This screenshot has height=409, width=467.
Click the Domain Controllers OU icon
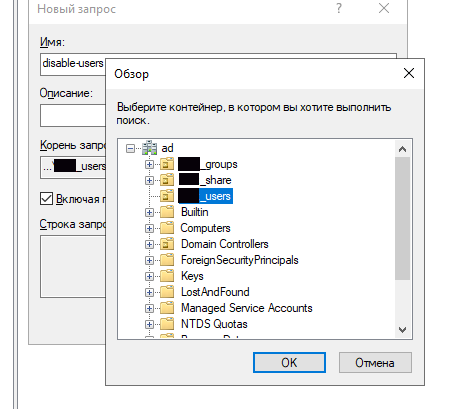[167, 244]
